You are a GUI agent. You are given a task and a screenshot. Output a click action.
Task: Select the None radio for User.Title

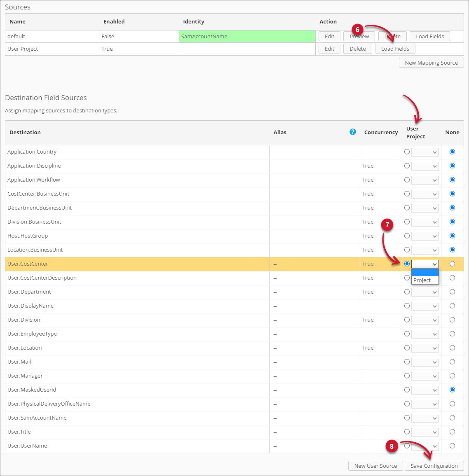[x=452, y=432]
